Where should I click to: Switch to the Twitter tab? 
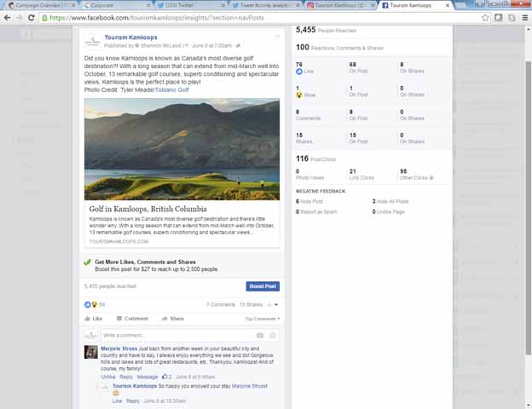pos(191,5)
